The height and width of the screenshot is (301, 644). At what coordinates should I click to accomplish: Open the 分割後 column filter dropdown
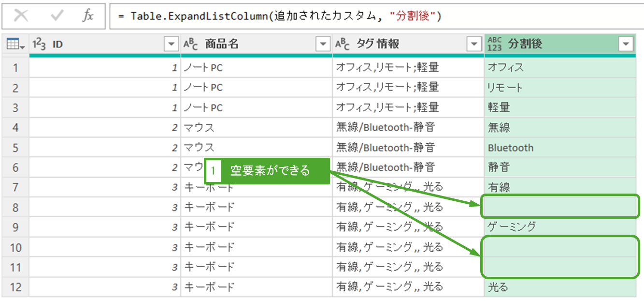(x=626, y=45)
